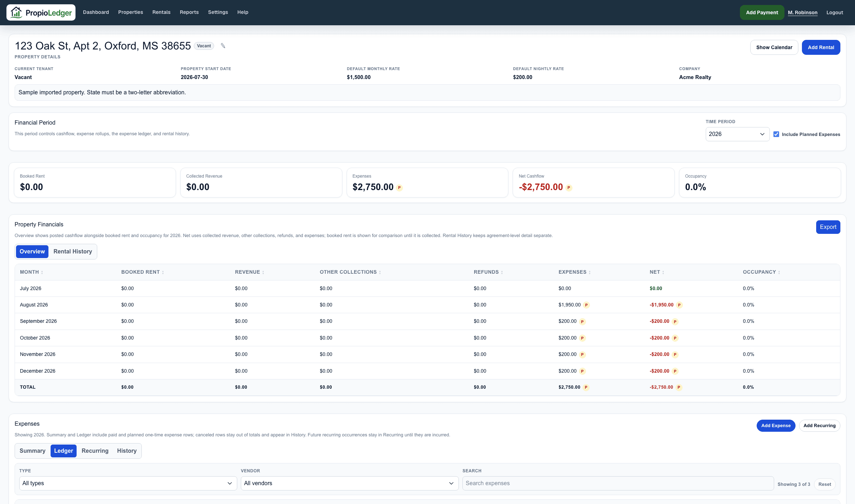Sort table by Month column arrow
This screenshot has height=504, width=855.
[x=42, y=272]
